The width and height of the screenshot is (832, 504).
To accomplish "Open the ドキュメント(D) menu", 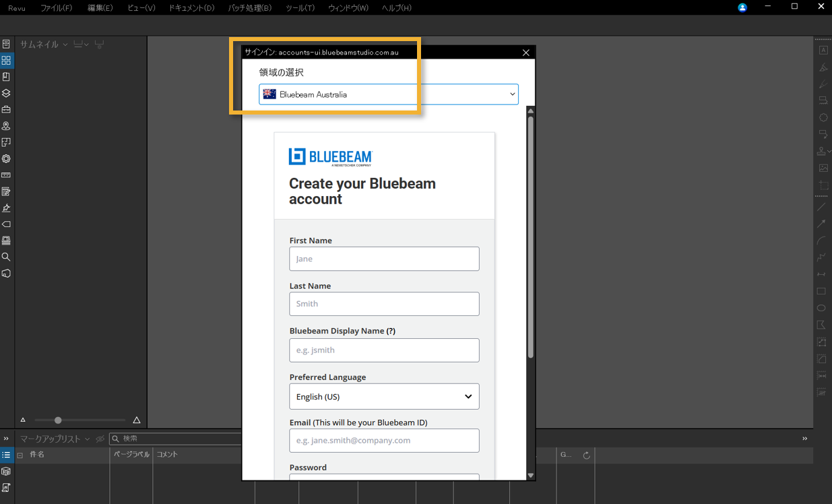I will click(191, 8).
